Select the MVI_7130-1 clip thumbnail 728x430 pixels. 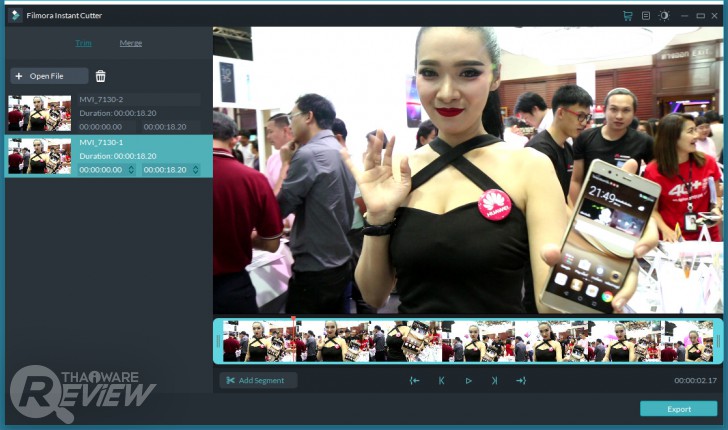point(40,156)
